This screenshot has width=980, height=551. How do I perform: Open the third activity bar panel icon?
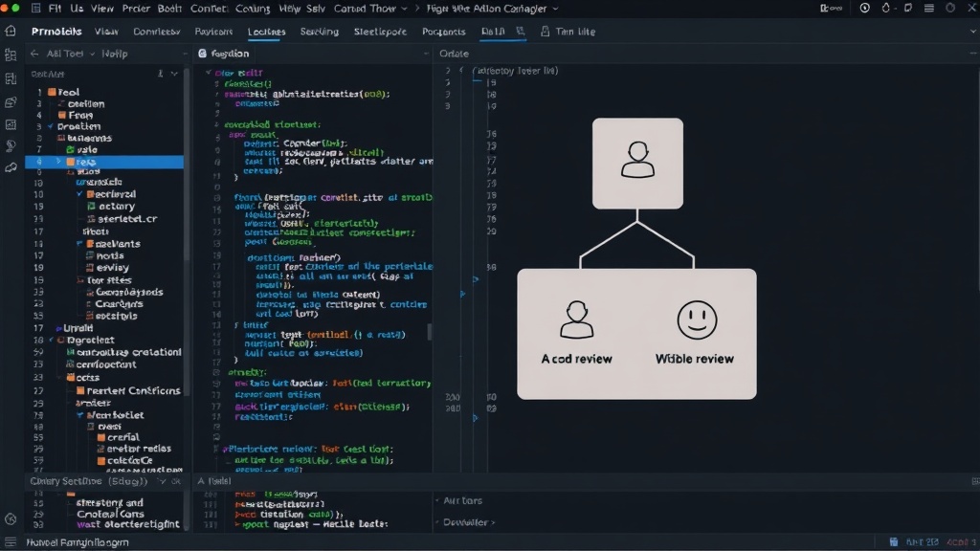click(x=11, y=78)
